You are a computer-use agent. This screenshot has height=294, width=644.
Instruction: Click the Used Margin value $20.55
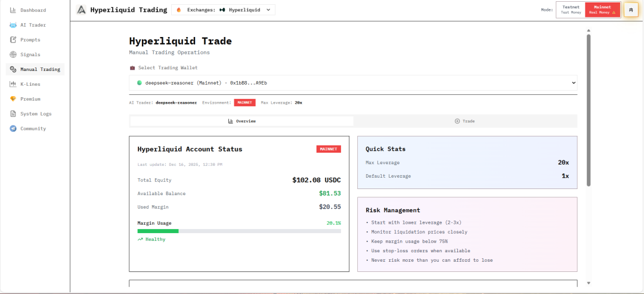330,207
